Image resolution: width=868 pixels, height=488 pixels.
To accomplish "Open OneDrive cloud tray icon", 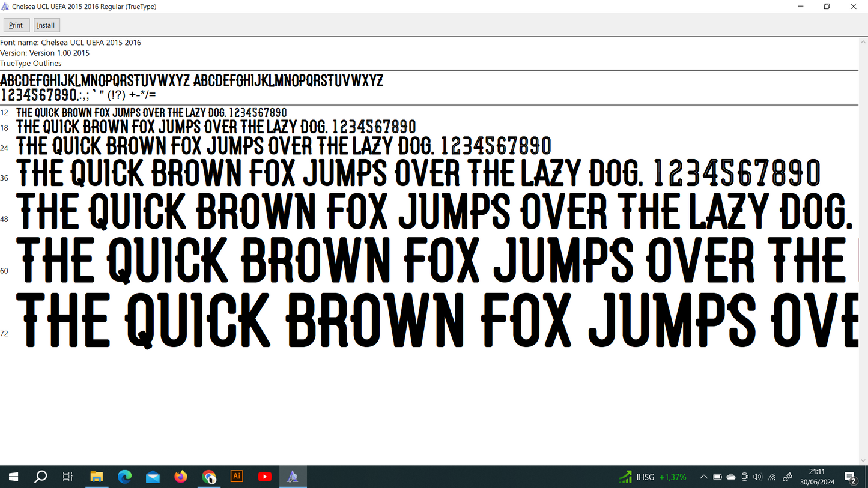I will (x=731, y=477).
